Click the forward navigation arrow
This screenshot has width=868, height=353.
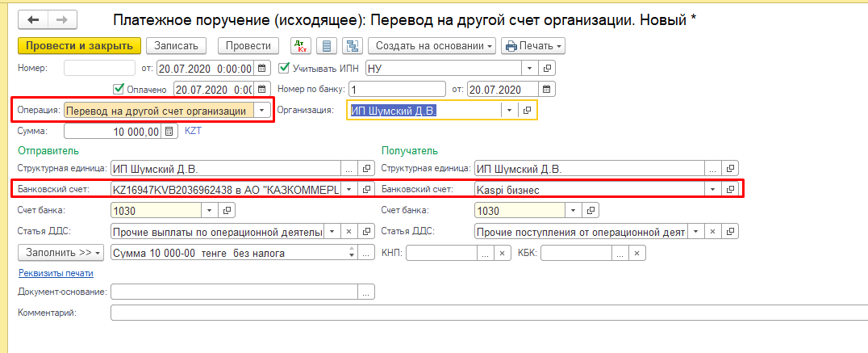pos(63,19)
